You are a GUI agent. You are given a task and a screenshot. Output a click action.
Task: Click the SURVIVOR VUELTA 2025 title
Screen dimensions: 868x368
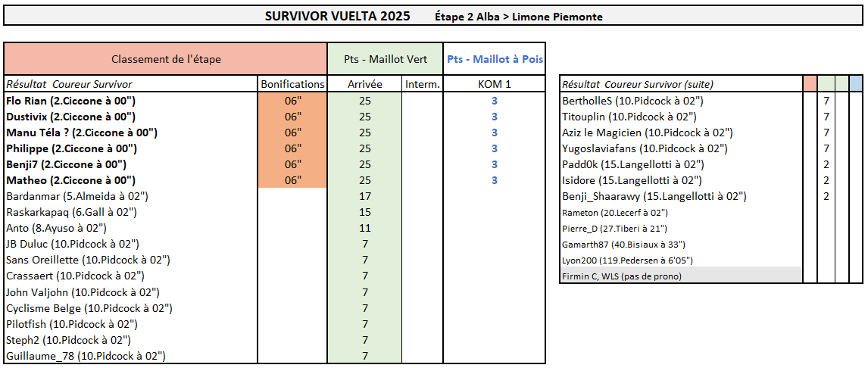pyautogui.click(x=338, y=16)
